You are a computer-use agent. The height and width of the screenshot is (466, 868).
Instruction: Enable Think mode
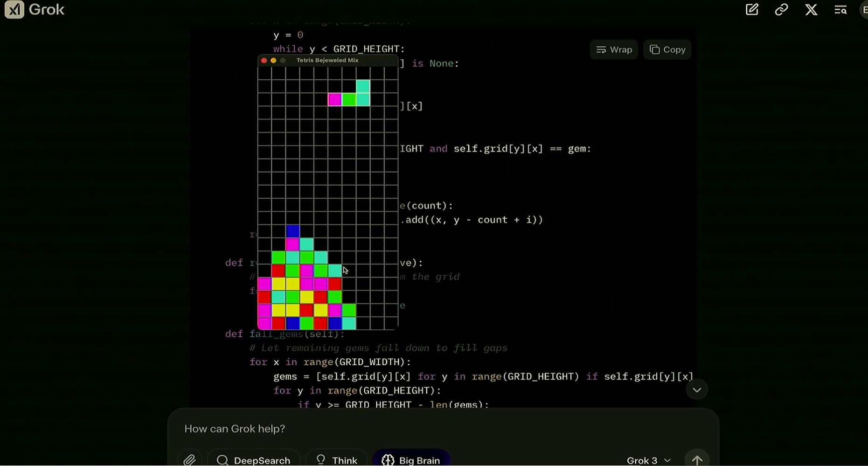point(336,459)
